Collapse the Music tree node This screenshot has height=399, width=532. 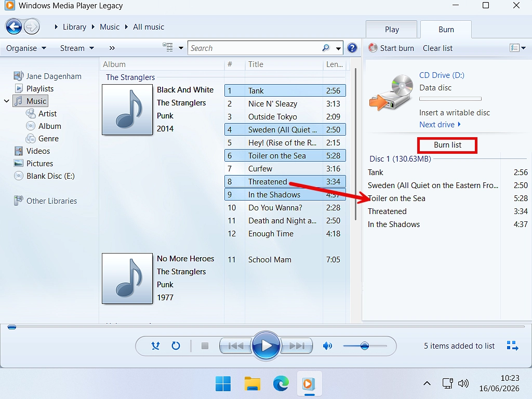coord(6,101)
